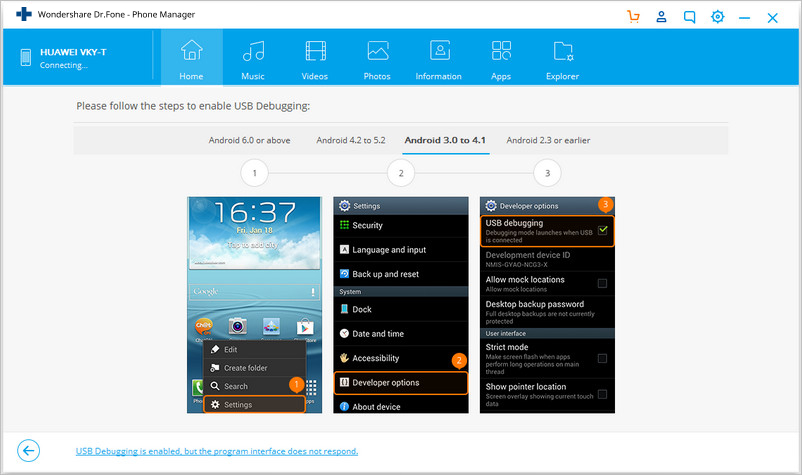Image resolution: width=802 pixels, height=475 pixels.
Task: Select Android 2.3 or earlier tab
Action: (x=548, y=140)
